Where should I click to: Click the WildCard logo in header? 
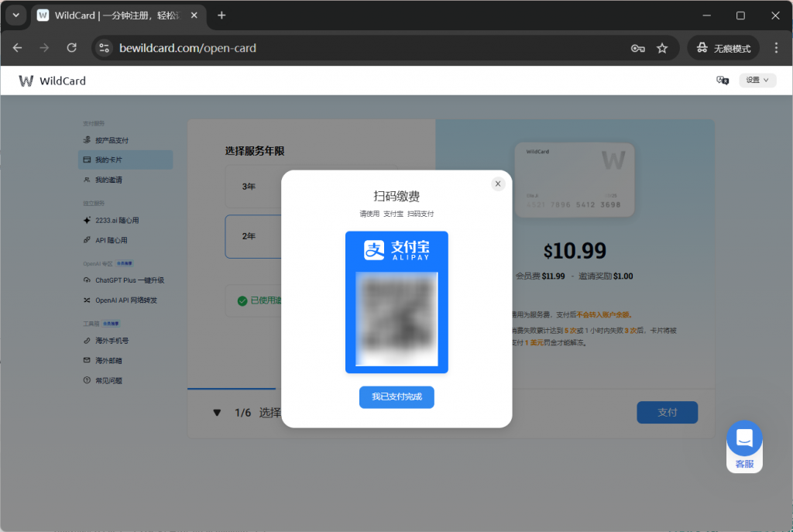tap(52, 81)
